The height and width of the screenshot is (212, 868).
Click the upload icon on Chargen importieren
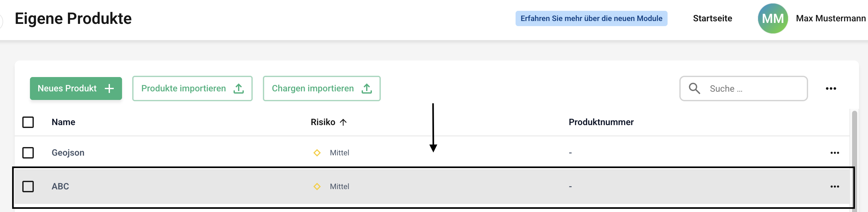click(x=367, y=88)
